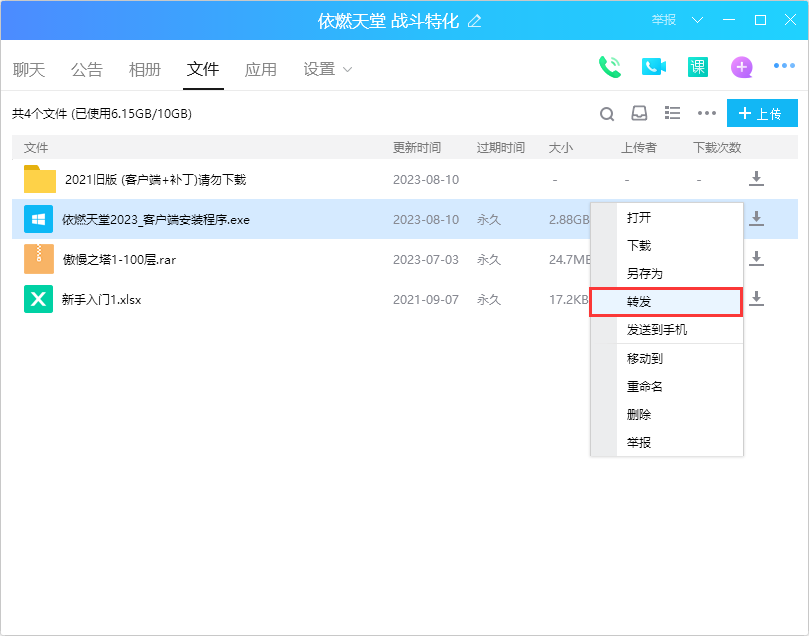The image size is (809, 636).
Task: Expand the title bar dropdown arrow next to 举报
Action: [x=697, y=20]
